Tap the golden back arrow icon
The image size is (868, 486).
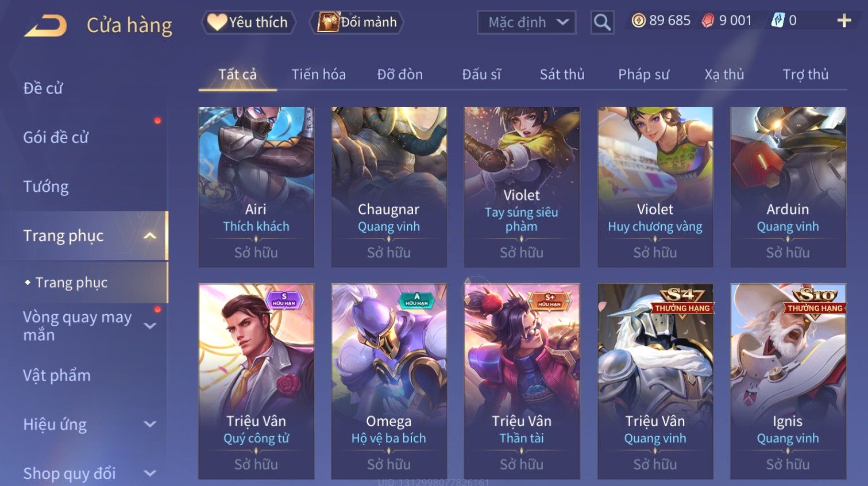45,26
